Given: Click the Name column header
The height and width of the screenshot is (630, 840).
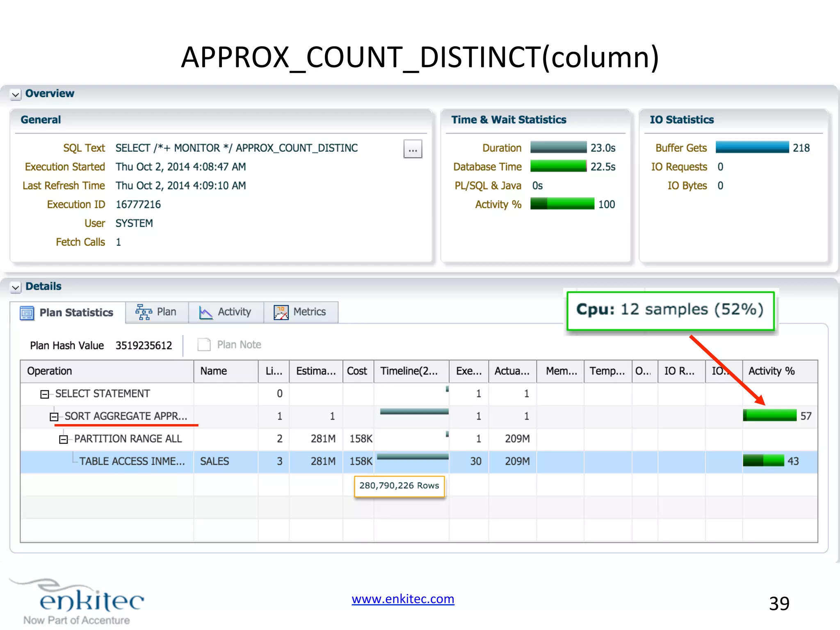Looking at the screenshot, I should click(x=226, y=371).
